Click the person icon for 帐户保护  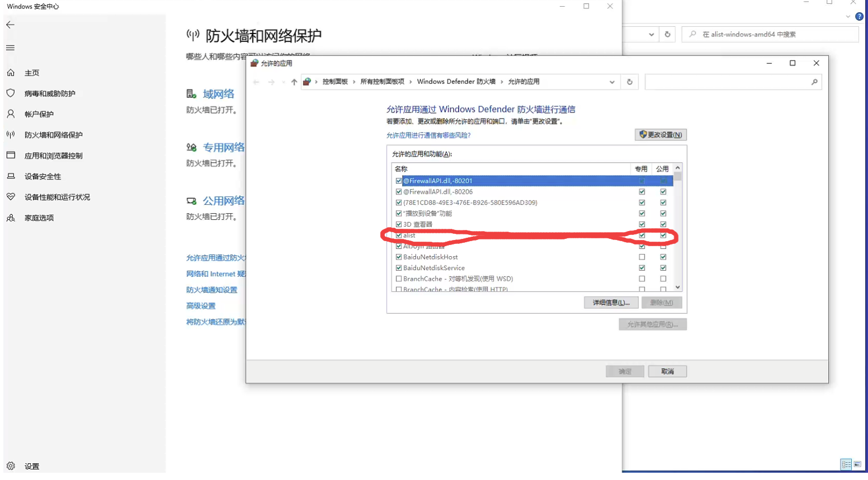point(11,114)
